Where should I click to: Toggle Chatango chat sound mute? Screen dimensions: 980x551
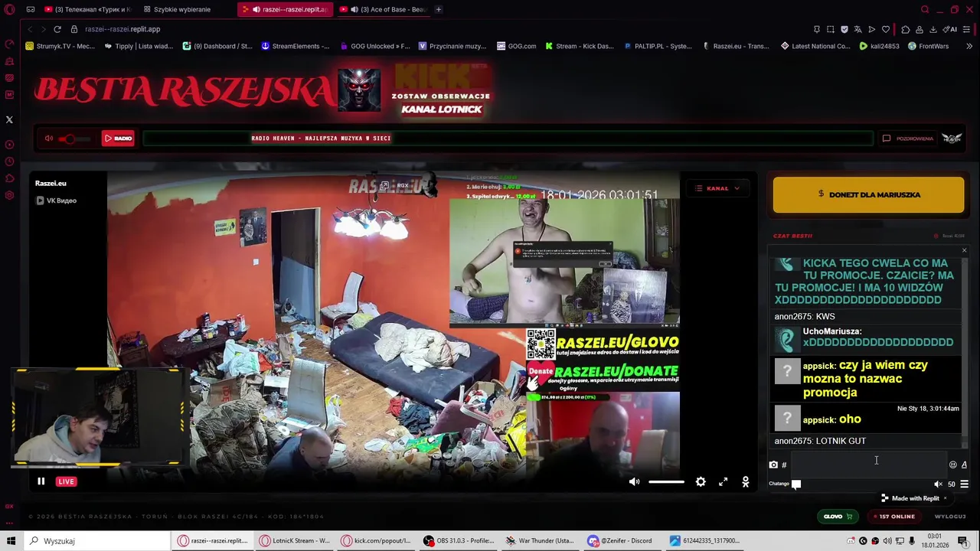coord(938,484)
